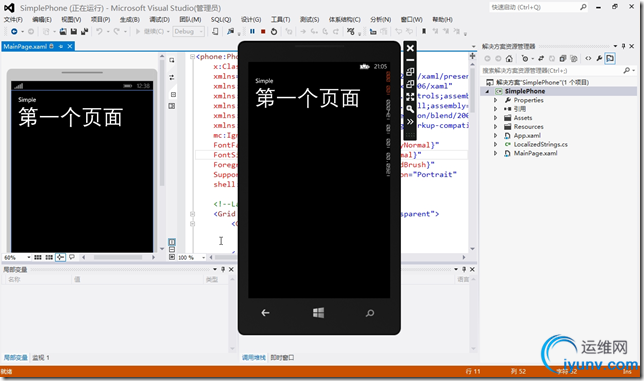The height and width of the screenshot is (381, 644).
Task: Switch to the 局部变量 tab at bottom
Action: [x=16, y=358]
